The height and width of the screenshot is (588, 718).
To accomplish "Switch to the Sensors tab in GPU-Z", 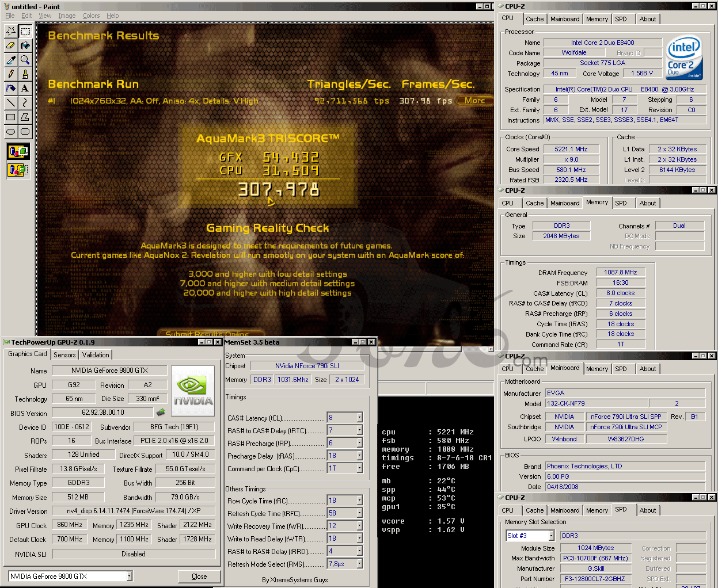I will 64,355.
